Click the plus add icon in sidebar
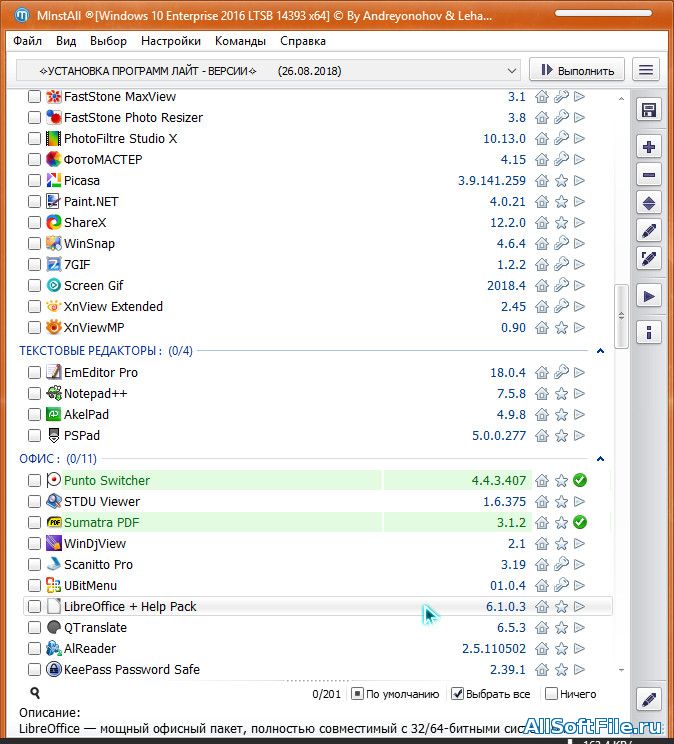The width and height of the screenshot is (674, 744). (x=648, y=147)
